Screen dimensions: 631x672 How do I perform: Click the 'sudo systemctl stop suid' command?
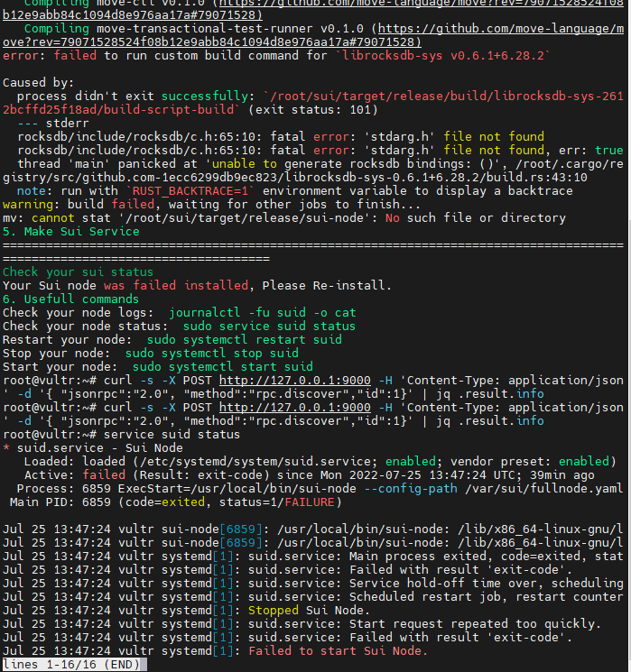coord(212,354)
